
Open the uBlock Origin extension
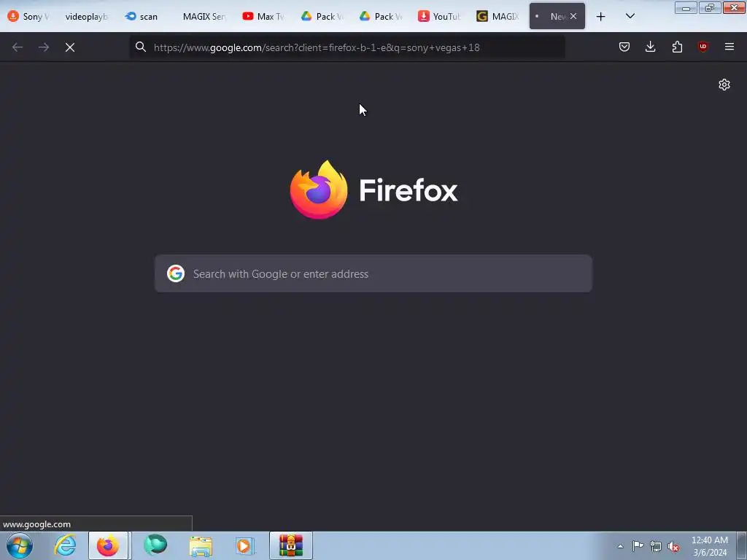tap(703, 47)
